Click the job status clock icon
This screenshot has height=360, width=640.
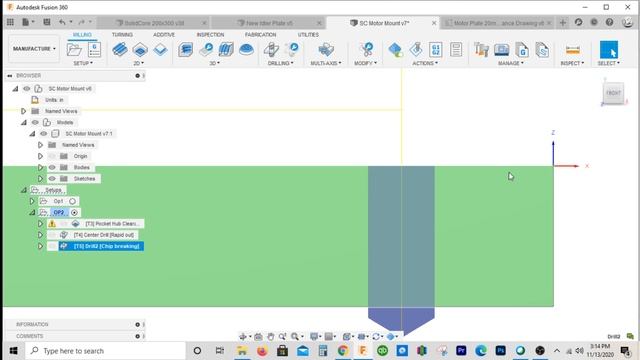[594, 22]
